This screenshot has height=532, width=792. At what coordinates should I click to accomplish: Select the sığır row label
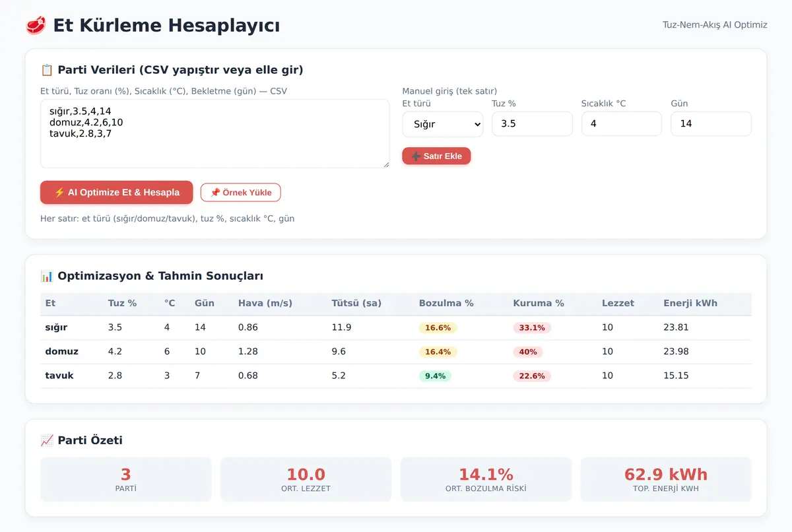pyautogui.click(x=56, y=327)
